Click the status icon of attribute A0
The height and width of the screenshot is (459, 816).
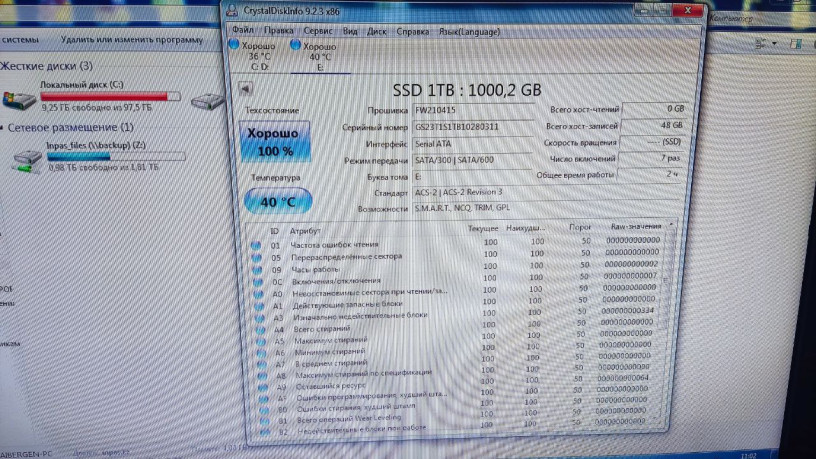point(259,294)
